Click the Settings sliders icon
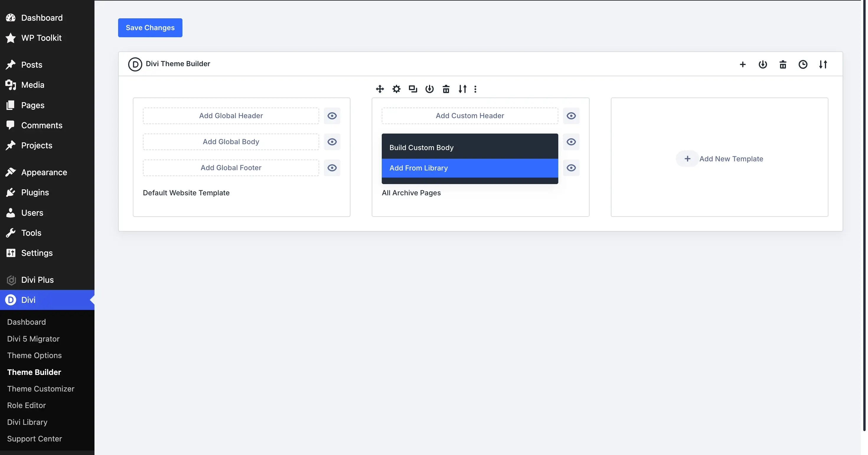The height and width of the screenshot is (455, 868). pos(11,253)
